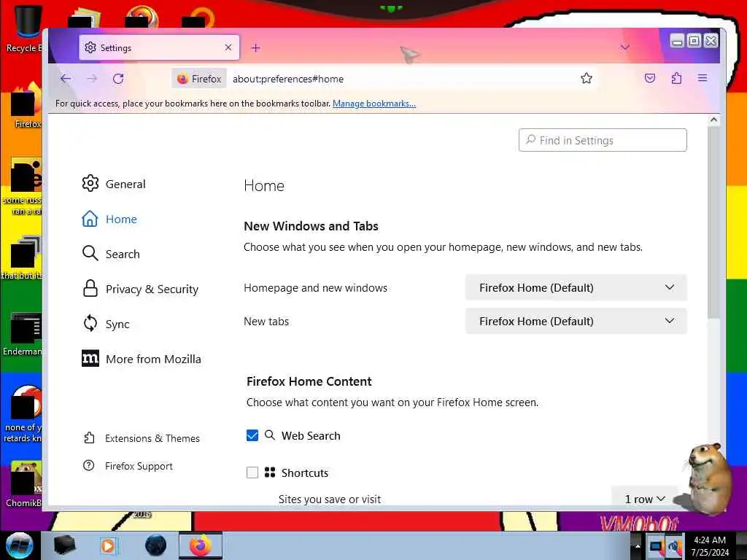Select the Settings tab

(159, 47)
